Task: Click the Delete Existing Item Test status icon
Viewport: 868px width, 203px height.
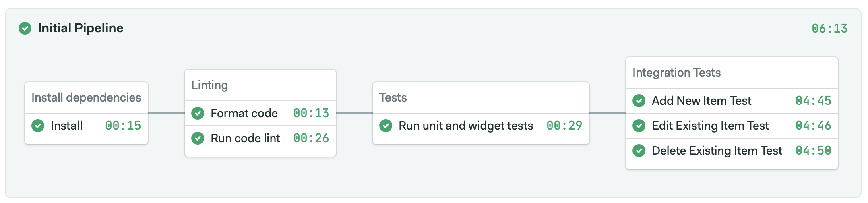Action: [x=639, y=151]
